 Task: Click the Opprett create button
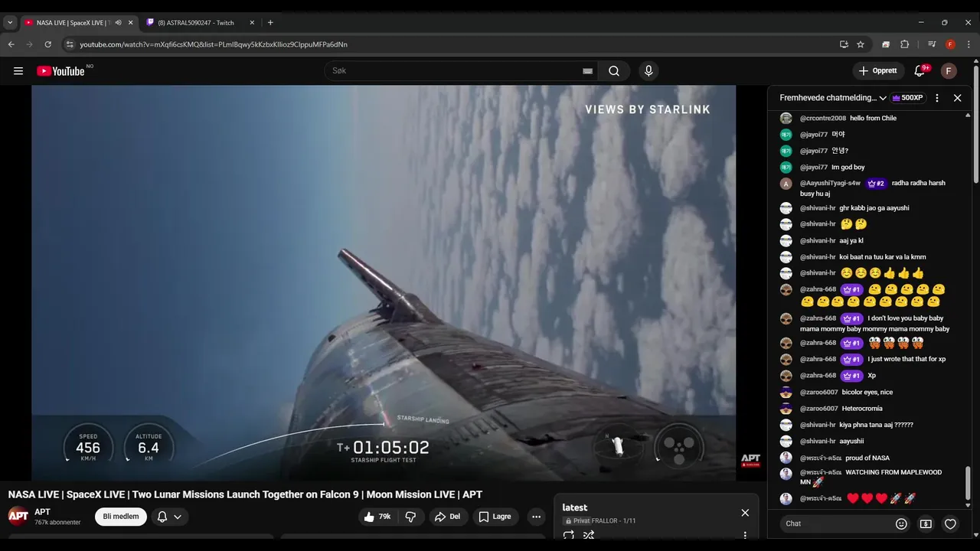coord(878,71)
